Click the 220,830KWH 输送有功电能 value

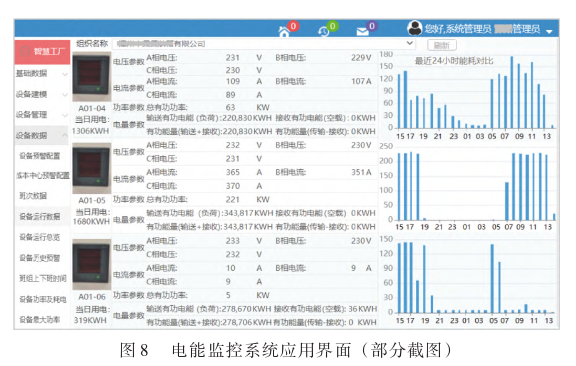coord(247,118)
